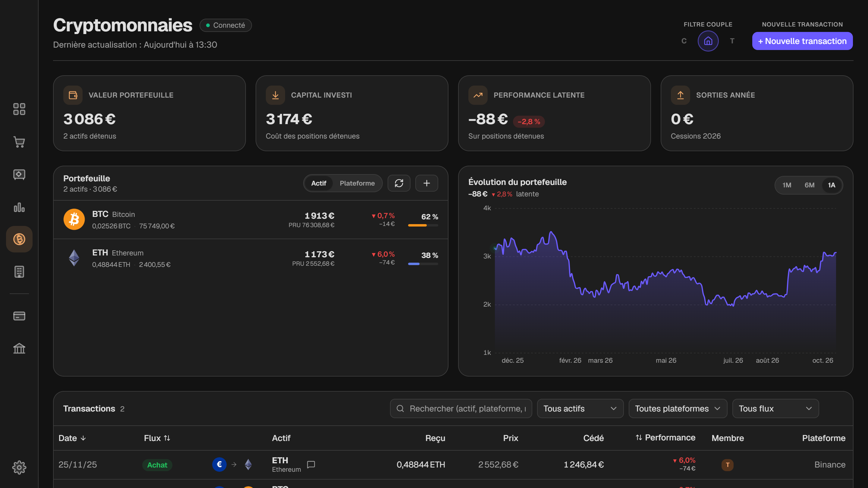Focus the Rechercher transactions search field
The width and height of the screenshot is (868, 488).
tap(461, 408)
